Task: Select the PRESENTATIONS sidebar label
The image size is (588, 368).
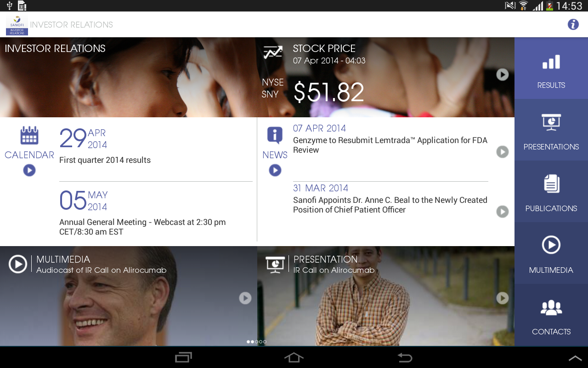Action: (551, 147)
